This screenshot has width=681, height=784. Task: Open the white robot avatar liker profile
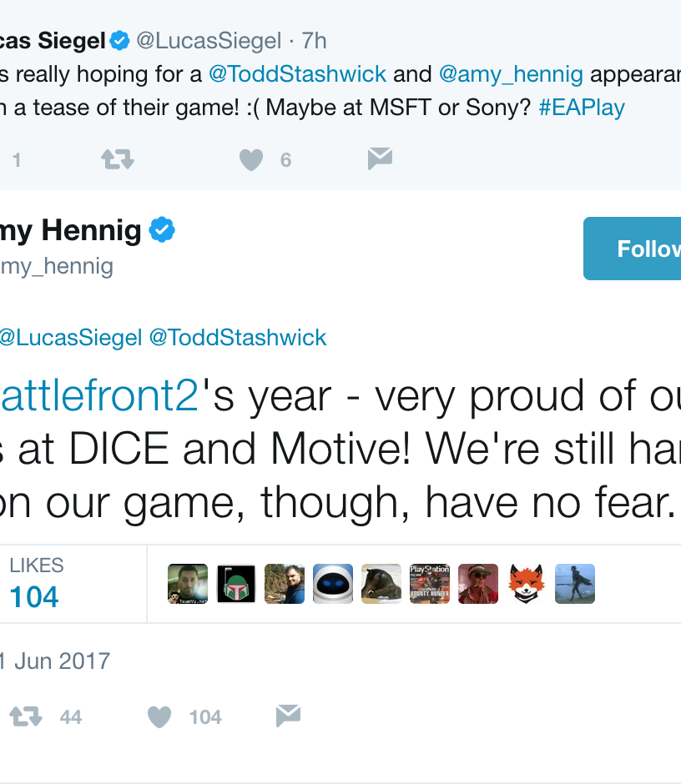point(333,584)
